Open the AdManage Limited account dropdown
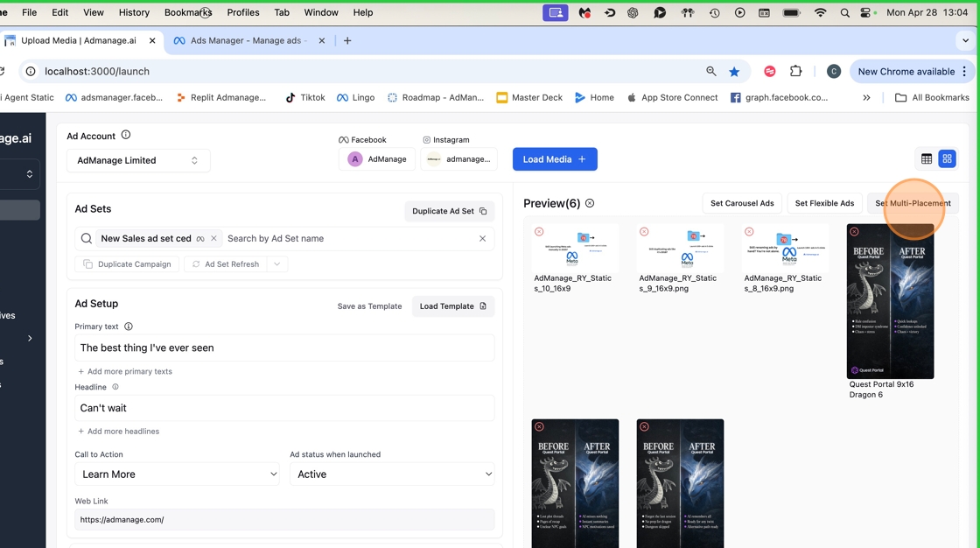The width and height of the screenshot is (980, 548). coord(138,160)
